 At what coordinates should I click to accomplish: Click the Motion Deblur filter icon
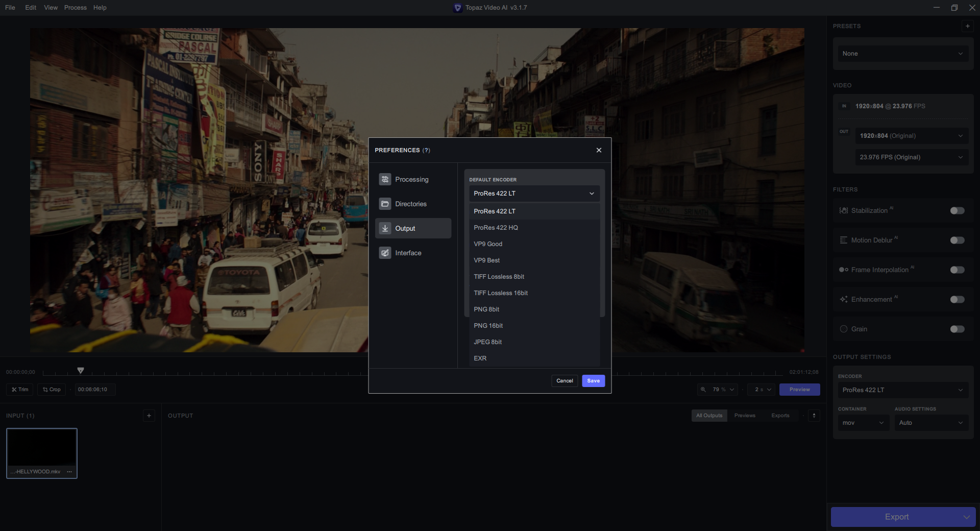pos(844,240)
